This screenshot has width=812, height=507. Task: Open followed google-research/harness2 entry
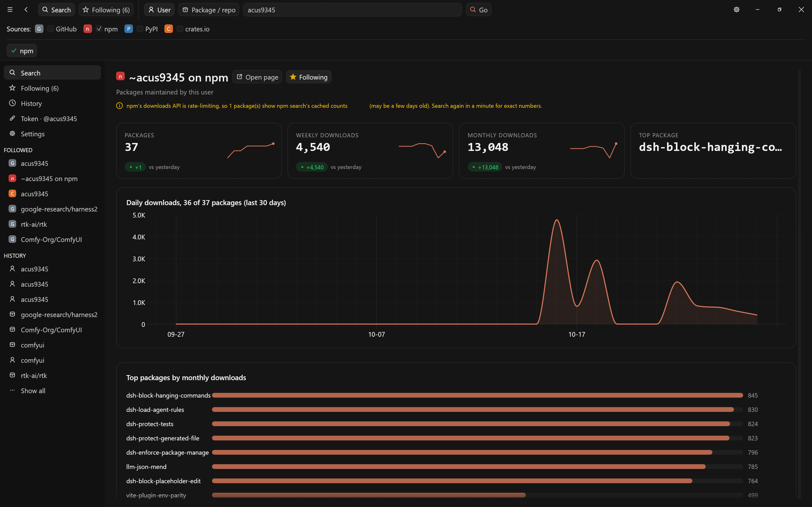[52, 209]
